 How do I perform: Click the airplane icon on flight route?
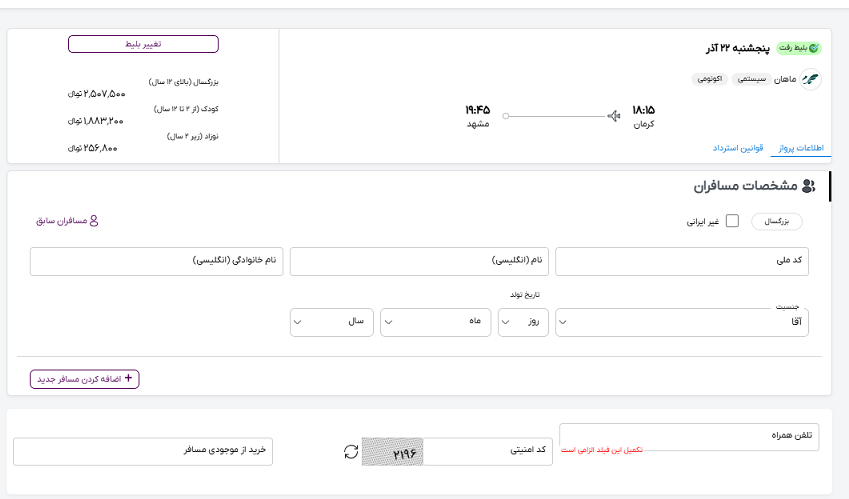(613, 116)
